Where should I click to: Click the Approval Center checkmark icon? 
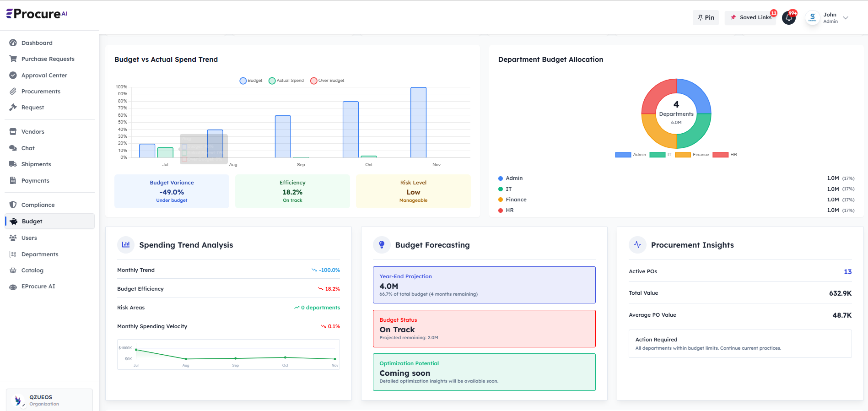(13, 76)
